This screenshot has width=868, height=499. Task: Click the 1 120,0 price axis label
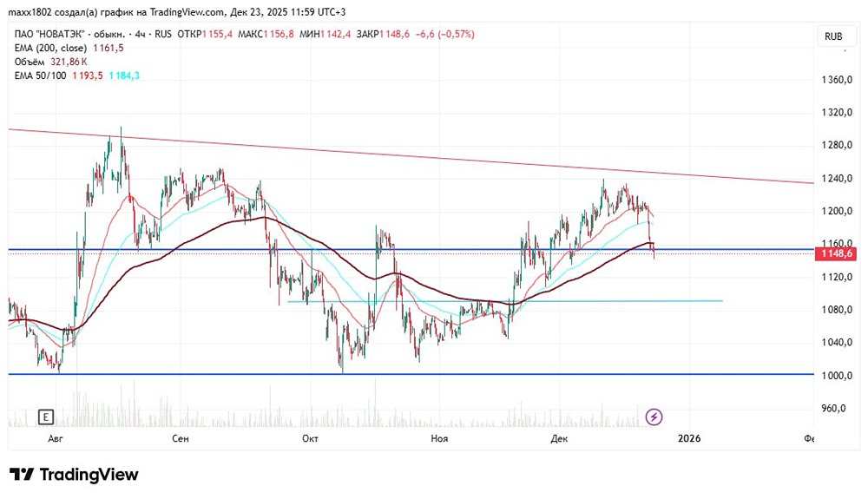837,277
